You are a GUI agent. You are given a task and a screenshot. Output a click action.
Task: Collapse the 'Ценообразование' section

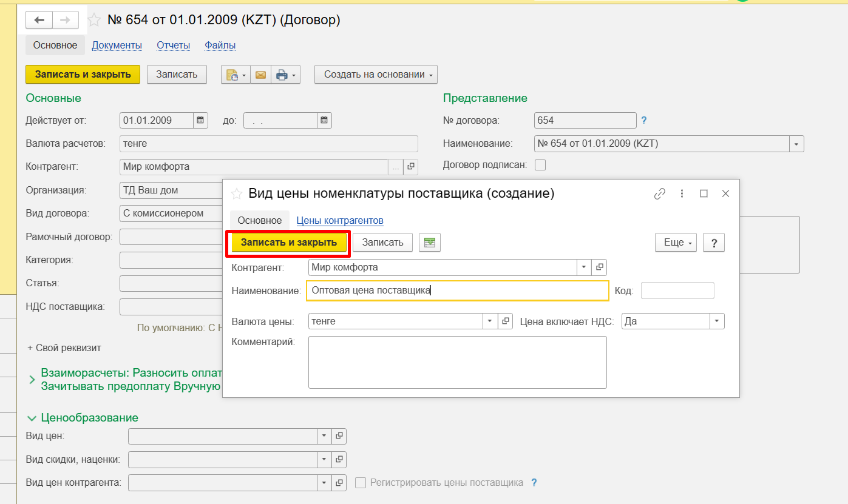[32, 418]
